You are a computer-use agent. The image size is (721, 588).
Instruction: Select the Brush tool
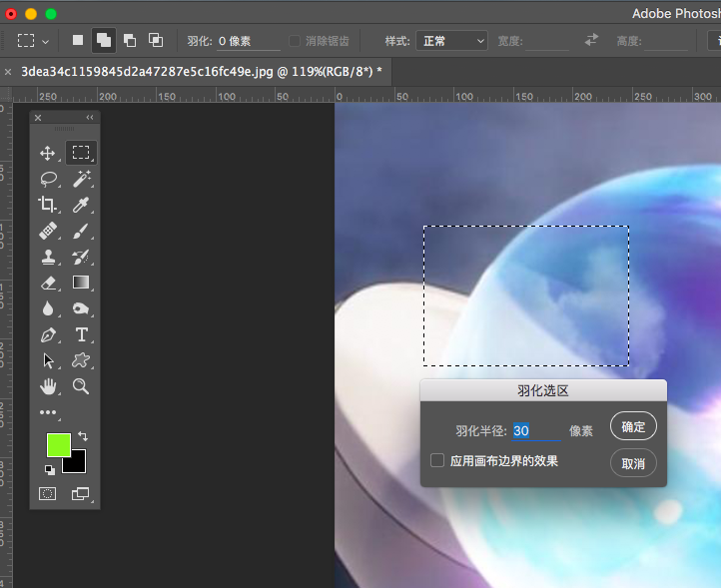tap(81, 231)
